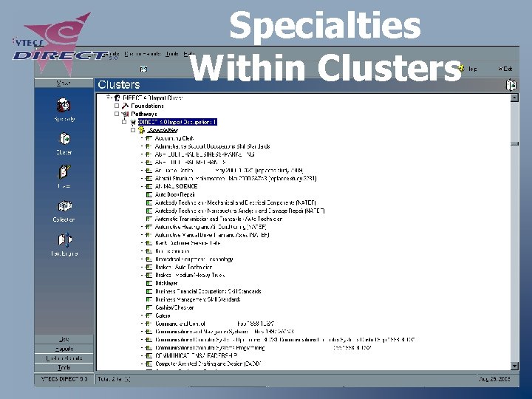532x399 pixels.
Task: Open the Custom Reports sidebar section
Action: 64,358
